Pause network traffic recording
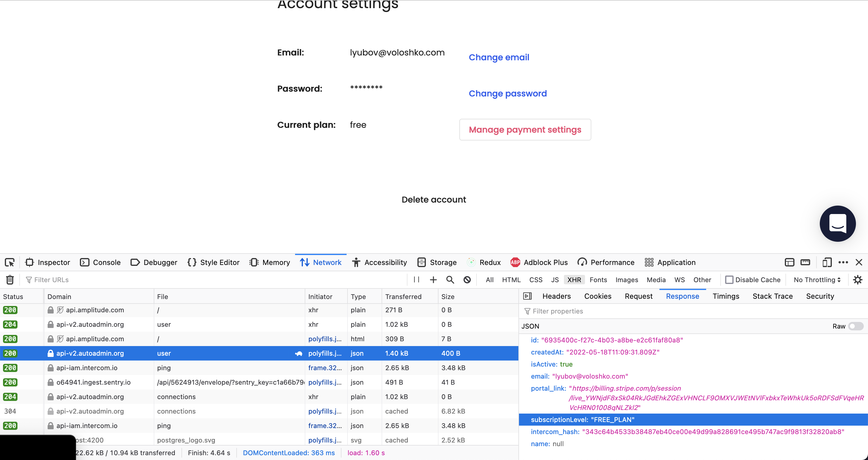The image size is (868, 460). click(x=416, y=280)
